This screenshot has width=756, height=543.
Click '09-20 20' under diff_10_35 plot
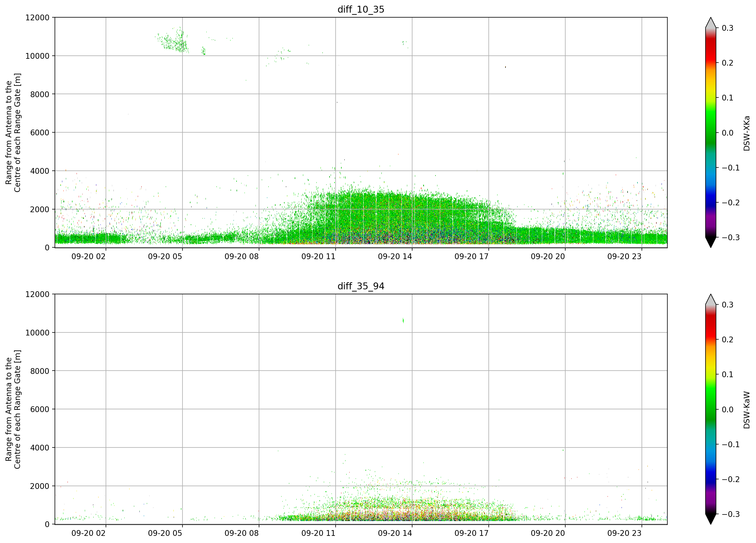point(548,256)
